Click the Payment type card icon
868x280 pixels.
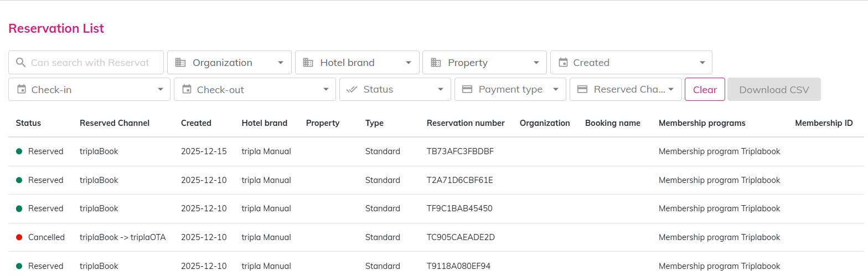point(467,89)
